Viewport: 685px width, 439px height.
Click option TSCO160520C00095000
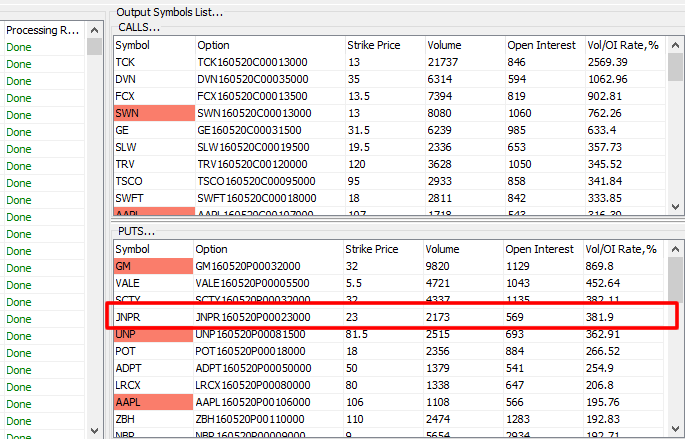[x=256, y=181]
